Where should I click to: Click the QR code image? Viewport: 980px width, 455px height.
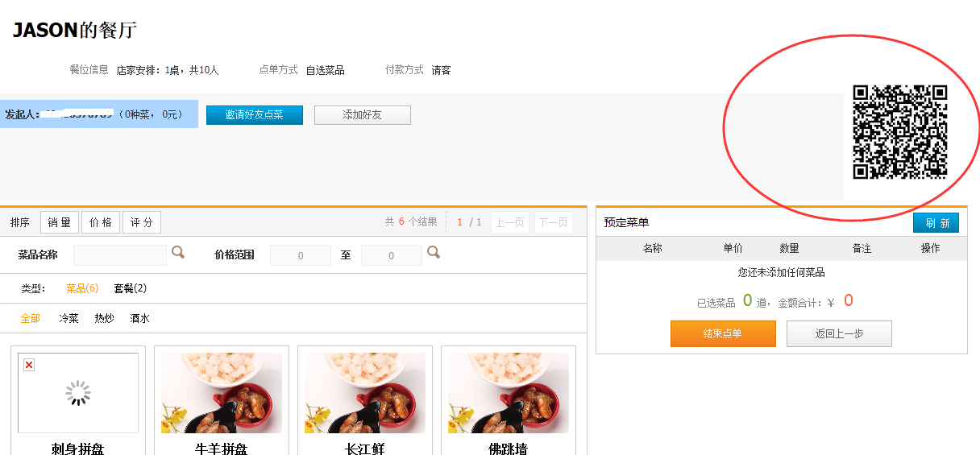click(x=900, y=132)
